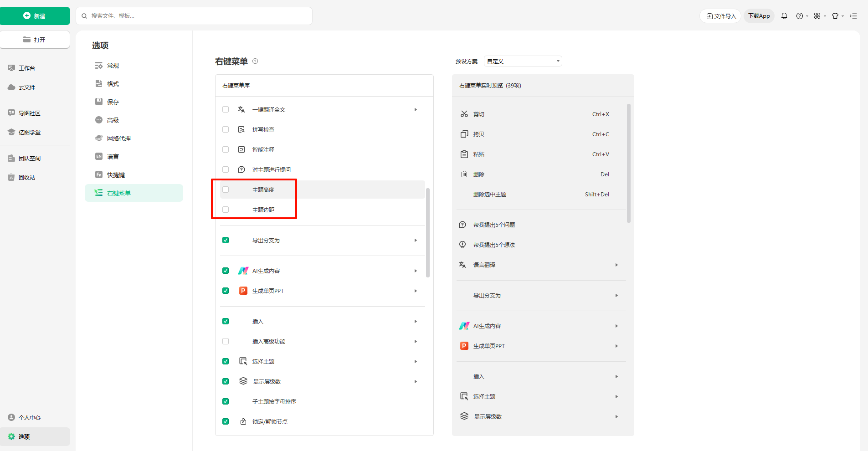Expand the AI生成内容 arrow in library
Image resolution: width=868 pixels, height=451 pixels.
click(416, 271)
